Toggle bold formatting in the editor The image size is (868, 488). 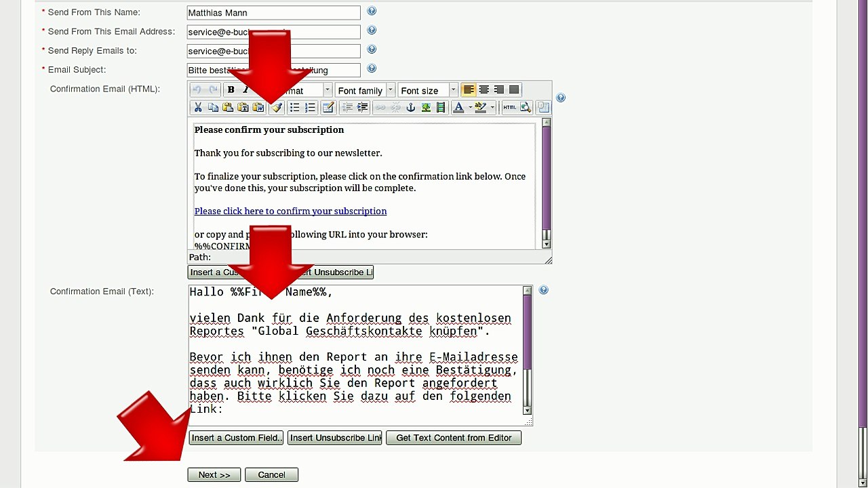tap(231, 90)
